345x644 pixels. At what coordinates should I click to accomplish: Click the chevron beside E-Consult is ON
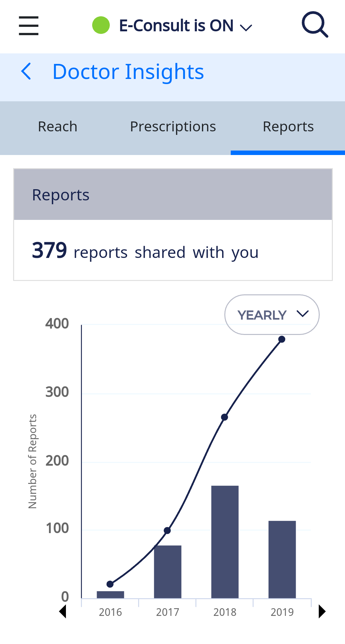tap(246, 28)
